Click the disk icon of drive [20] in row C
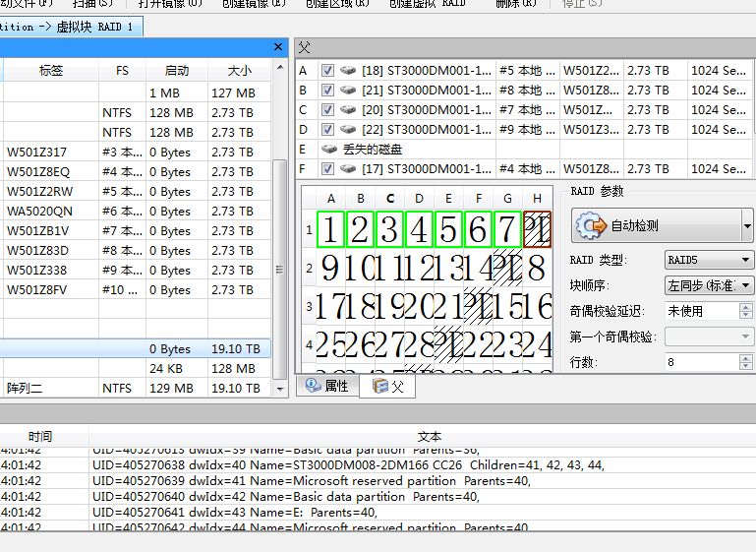 click(349, 110)
